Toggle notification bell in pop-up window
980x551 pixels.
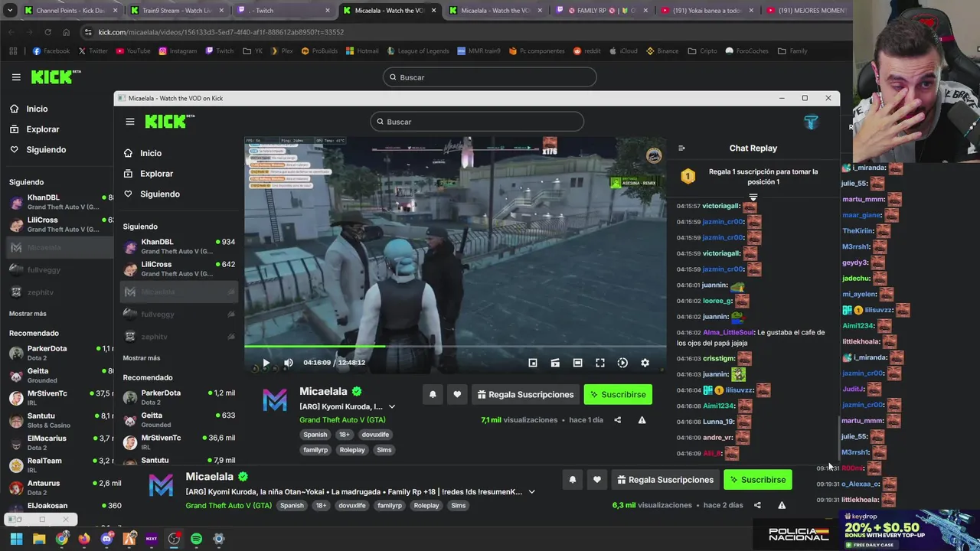point(433,395)
